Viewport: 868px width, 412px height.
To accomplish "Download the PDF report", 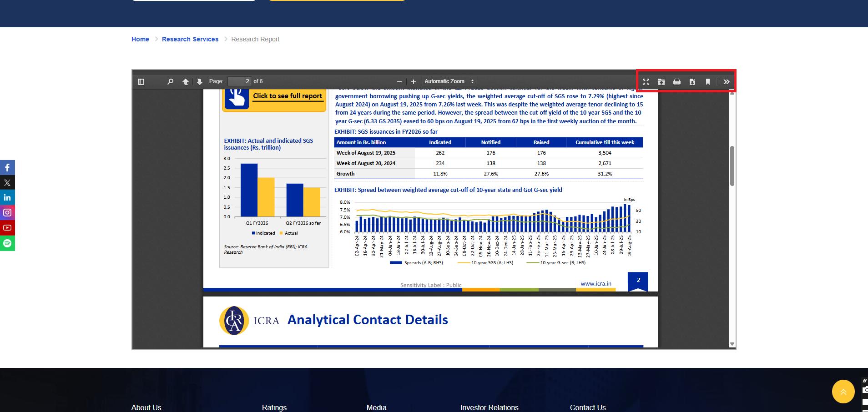I will point(692,82).
